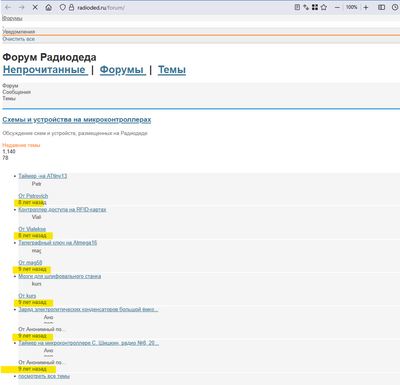Go forward using the browser forward arrow
400x385 pixels.
22,7
